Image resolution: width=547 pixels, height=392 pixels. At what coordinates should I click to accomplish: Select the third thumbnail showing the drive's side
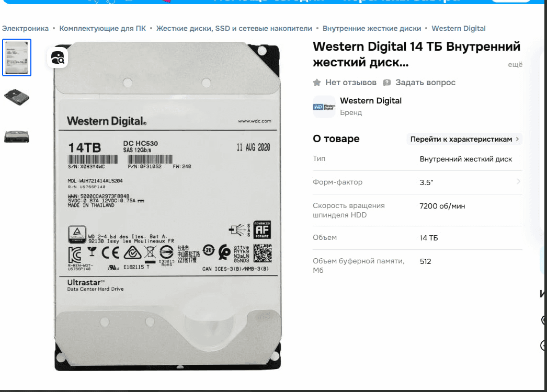[x=17, y=136]
